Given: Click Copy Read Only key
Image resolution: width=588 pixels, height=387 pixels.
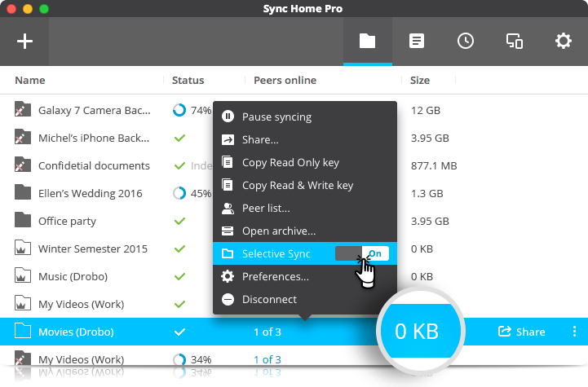Looking at the screenshot, I should pos(290,163).
